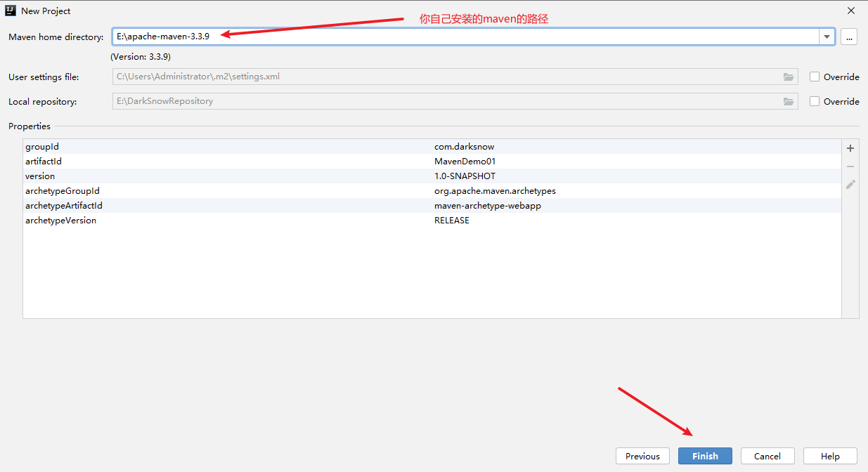
Task: Go back with the Previous button
Action: point(642,456)
